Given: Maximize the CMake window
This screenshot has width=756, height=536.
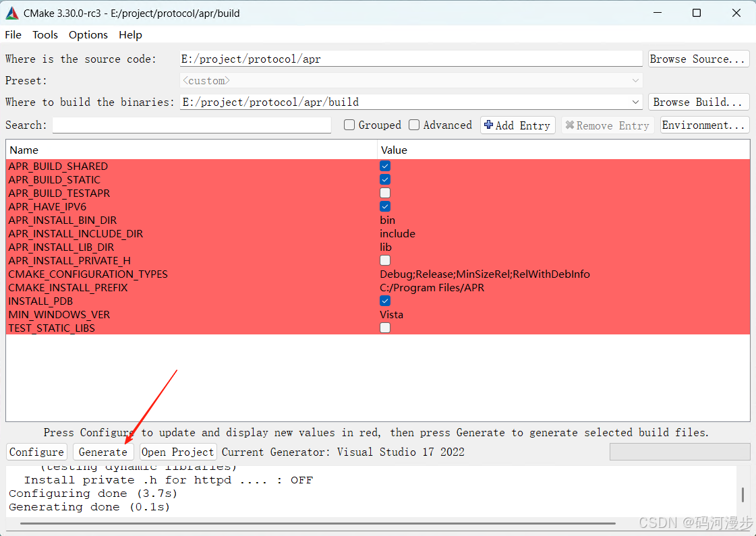Looking at the screenshot, I should point(697,13).
